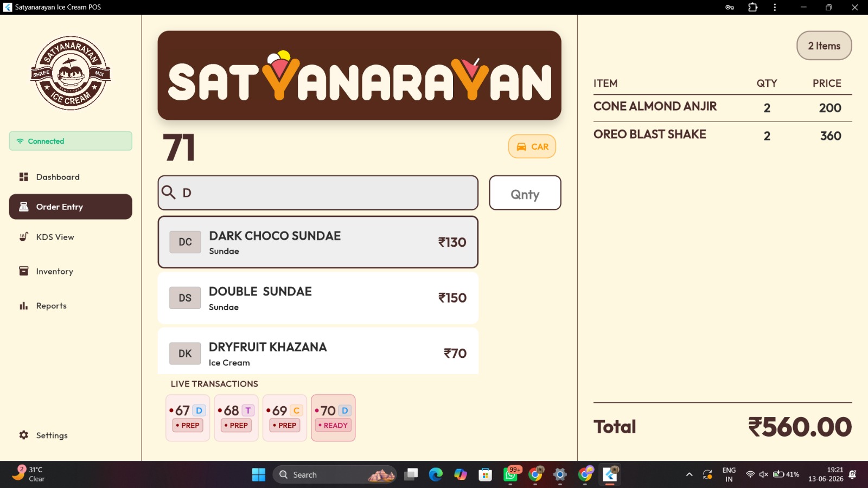Click the Connected status indicator
The height and width of the screenshot is (488, 868).
coord(71,141)
